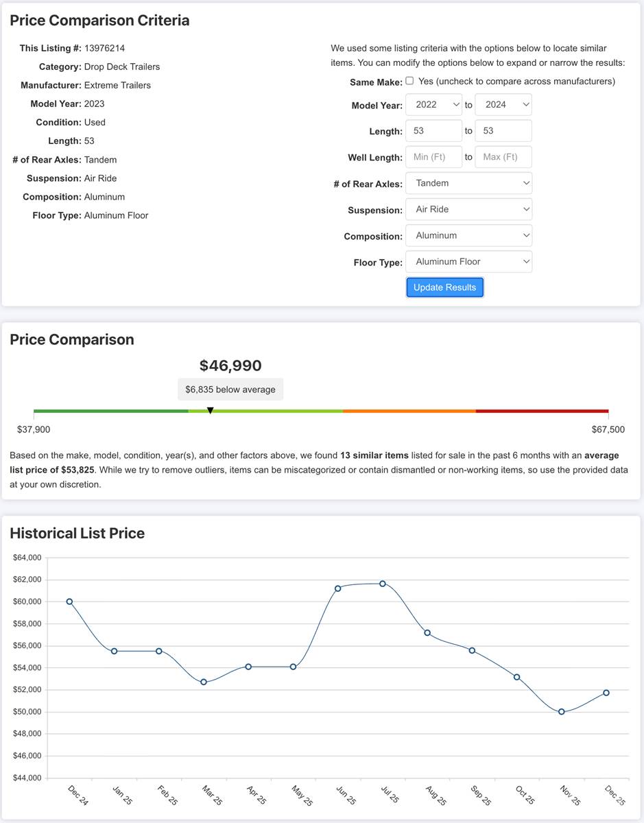The width and height of the screenshot is (644, 823).
Task: Click the black triangle price marker
Action: pos(211,410)
